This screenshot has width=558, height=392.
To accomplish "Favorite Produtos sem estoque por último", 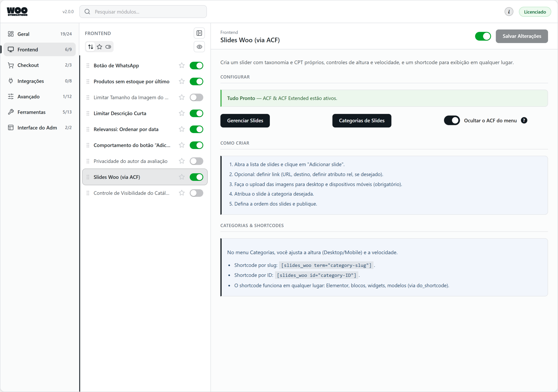I will pyautogui.click(x=182, y=81).
